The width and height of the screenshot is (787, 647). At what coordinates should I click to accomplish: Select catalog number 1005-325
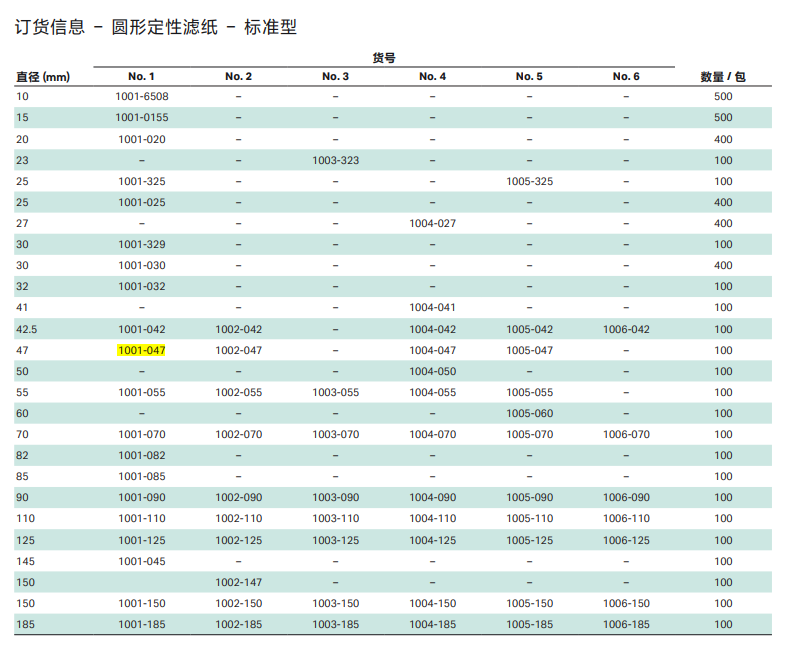point(529,181)
